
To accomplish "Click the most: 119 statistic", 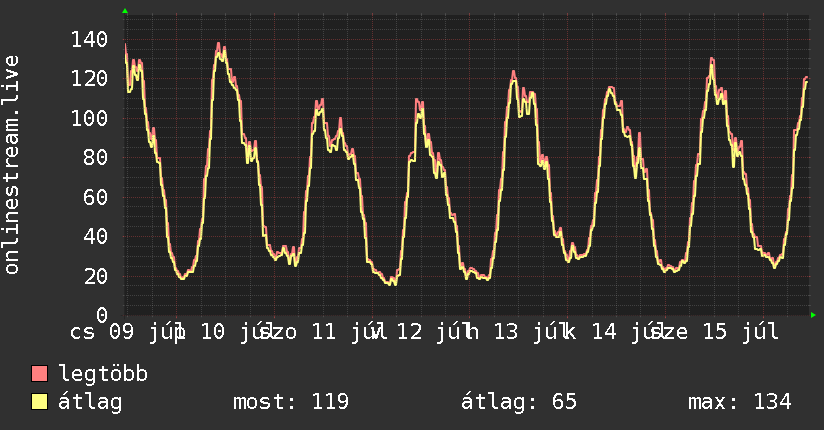I will (x=291, y=402).
